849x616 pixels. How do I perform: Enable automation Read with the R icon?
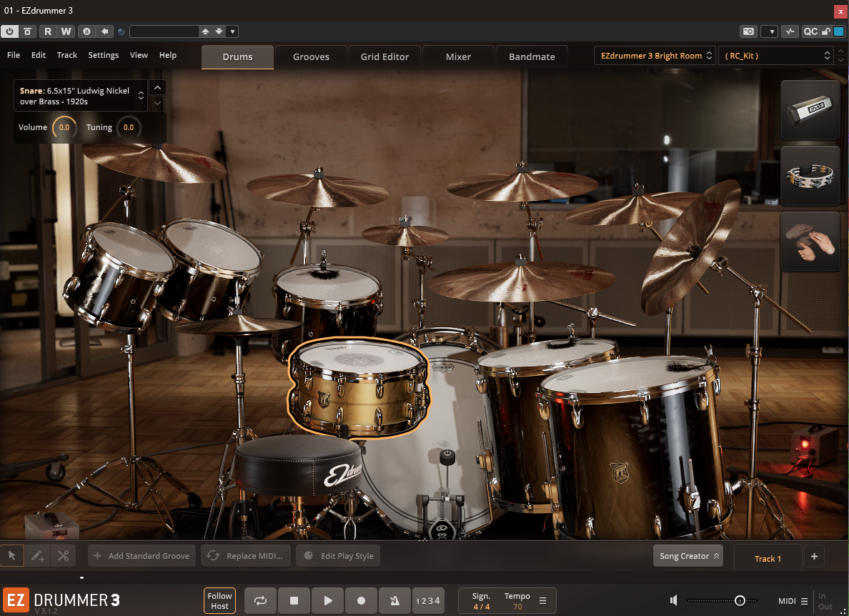pyautogui.click(x=47, y=31)
